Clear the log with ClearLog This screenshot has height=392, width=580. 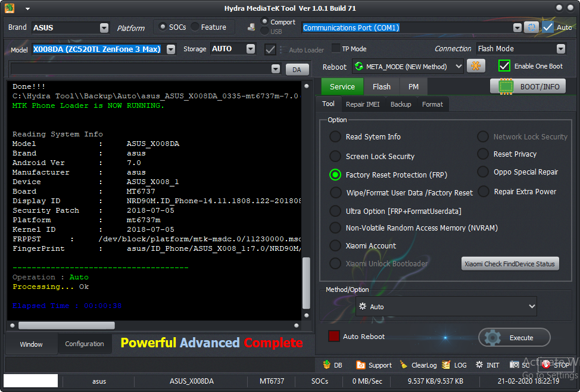[x=419, y=365]
